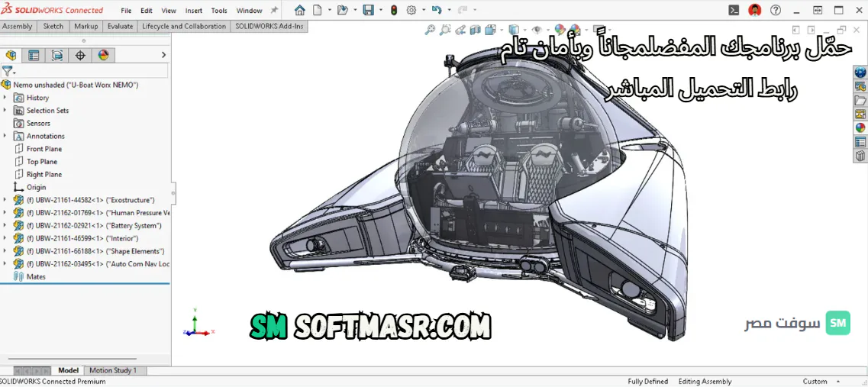Expand the Selection Sets node

click(x=5, y=110)
